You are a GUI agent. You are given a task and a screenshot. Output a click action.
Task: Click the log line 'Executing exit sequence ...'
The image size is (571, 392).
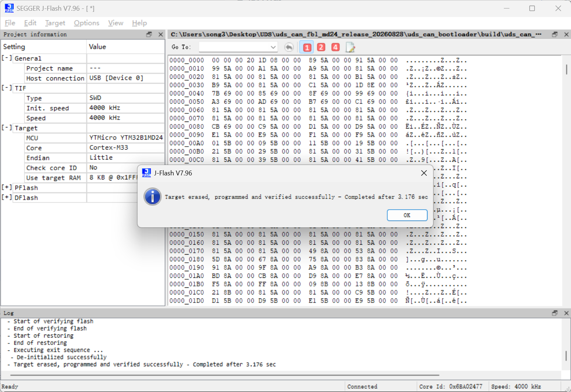[58, 350]
